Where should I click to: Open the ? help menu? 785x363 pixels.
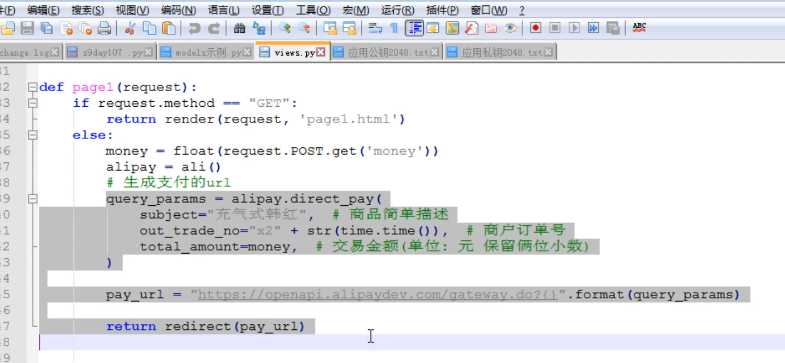point(522,11)
